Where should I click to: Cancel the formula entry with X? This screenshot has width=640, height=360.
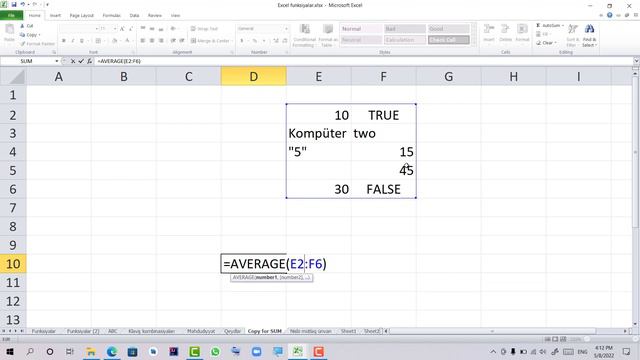pyautogui.click(x=73, y=61)
